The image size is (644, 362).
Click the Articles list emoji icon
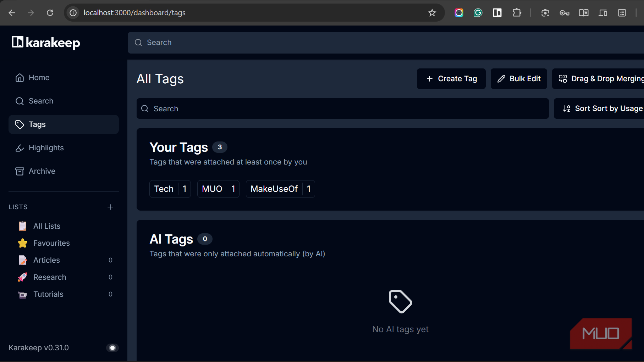[x=23, y=260]
